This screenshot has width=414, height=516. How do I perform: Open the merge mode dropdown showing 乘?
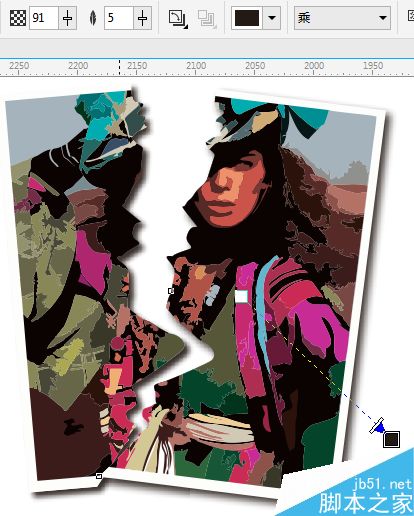coord(342,18)
